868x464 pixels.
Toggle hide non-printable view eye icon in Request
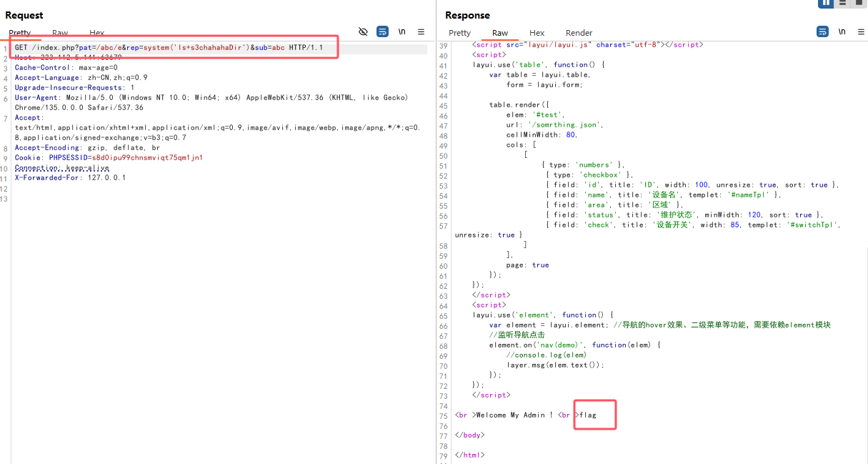pos(363,31)
